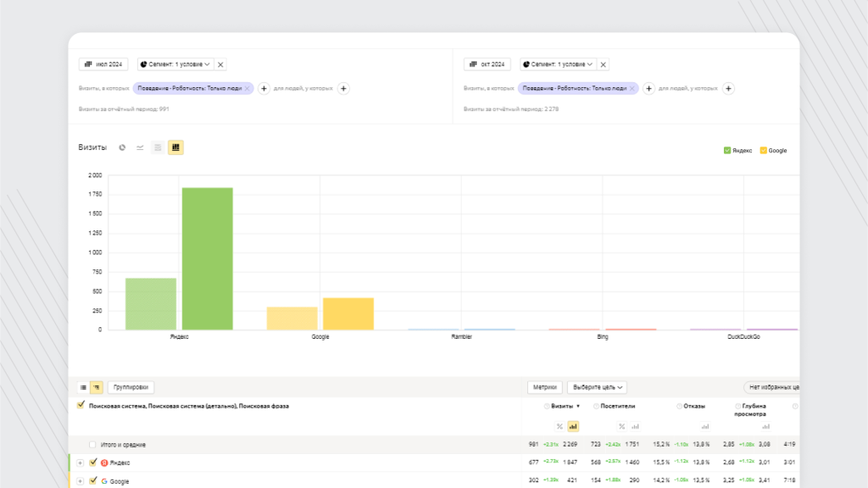This screenshot has width=868, height=488.
Task: Plot the Глубина просмотра metric on the chart
Action: point(765,427)
